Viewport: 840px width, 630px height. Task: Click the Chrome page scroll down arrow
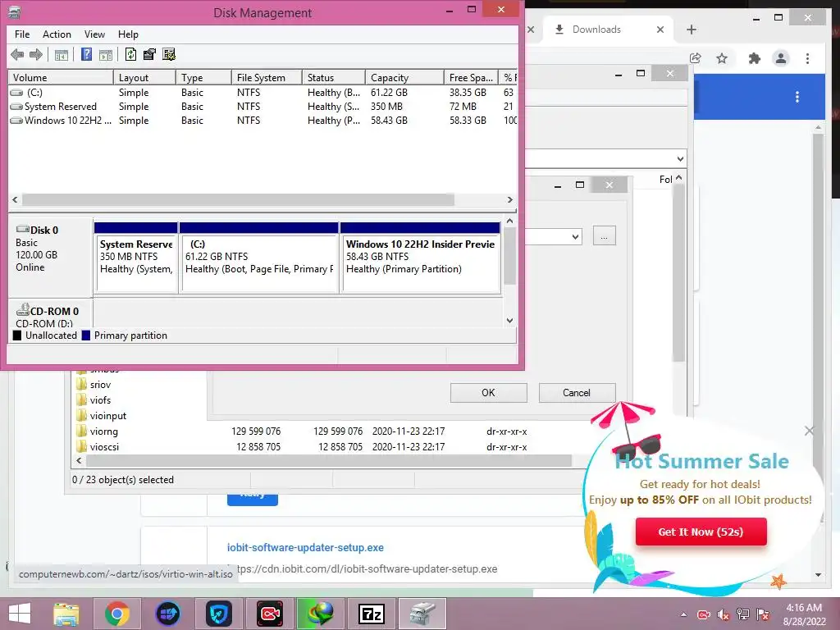click(x=818, y=575)
